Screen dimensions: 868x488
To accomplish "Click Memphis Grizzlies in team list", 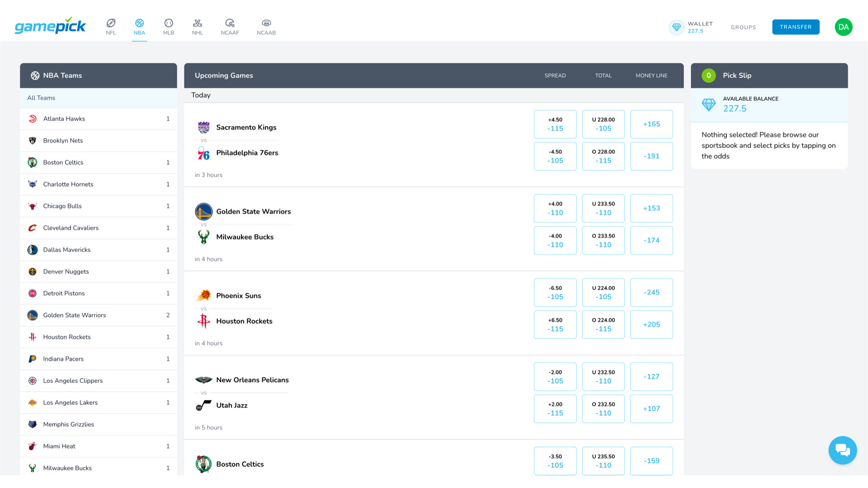I will (x=99, y=424).
